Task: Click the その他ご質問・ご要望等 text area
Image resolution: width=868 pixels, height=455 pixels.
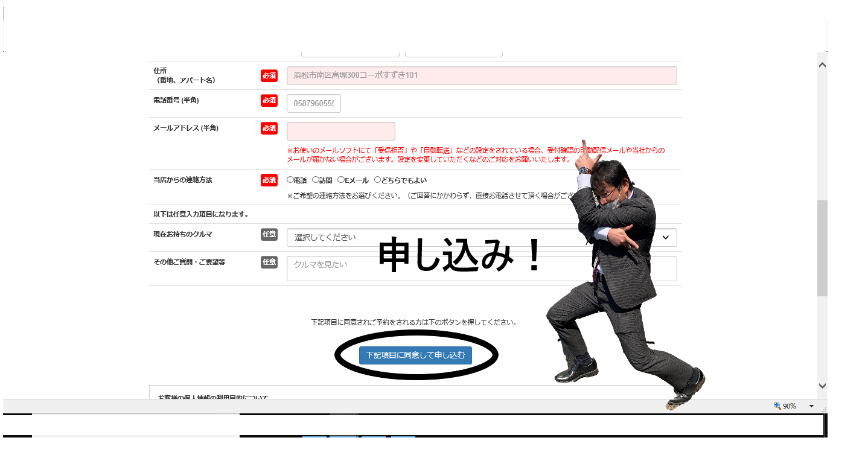Action: click(482, 269)
